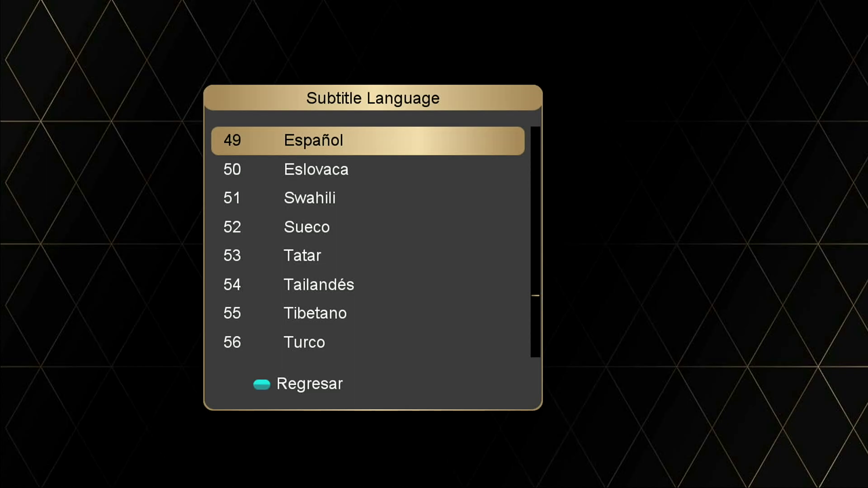Image resolution: width=868 pixels, height=488 pixels.
Task: Select Tailandés in the list
Action: point(319,285)
